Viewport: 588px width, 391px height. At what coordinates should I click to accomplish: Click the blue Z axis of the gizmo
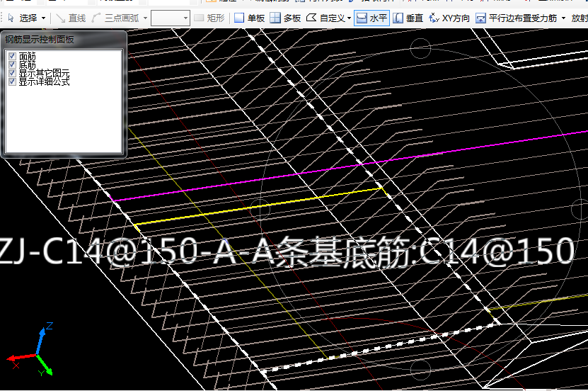[x=42, y=339]
